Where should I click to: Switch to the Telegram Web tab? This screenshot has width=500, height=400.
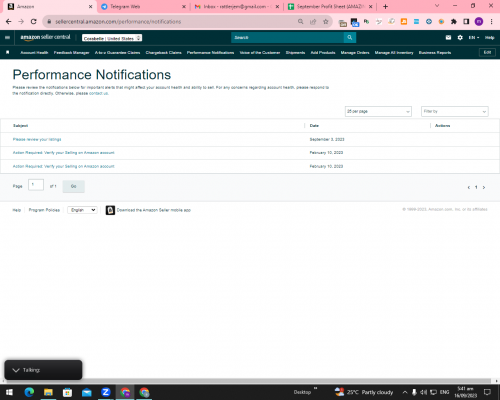(x=143, y=7)
